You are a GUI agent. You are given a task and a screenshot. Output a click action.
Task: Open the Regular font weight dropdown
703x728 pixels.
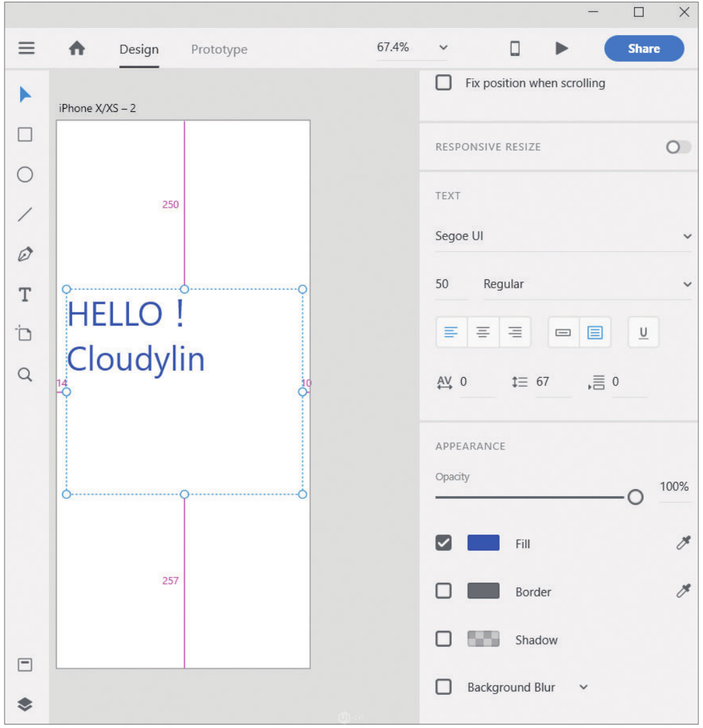586,285
